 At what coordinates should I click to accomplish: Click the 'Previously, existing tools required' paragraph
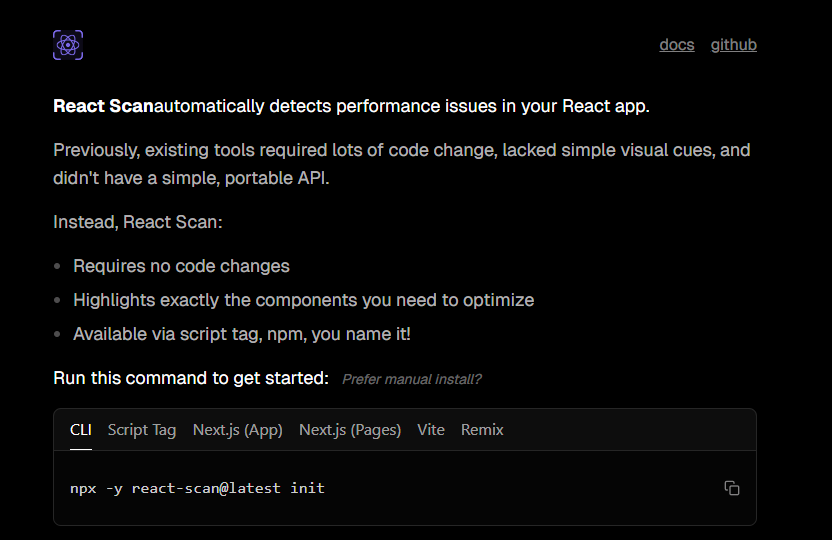click(x=402, y=164)
